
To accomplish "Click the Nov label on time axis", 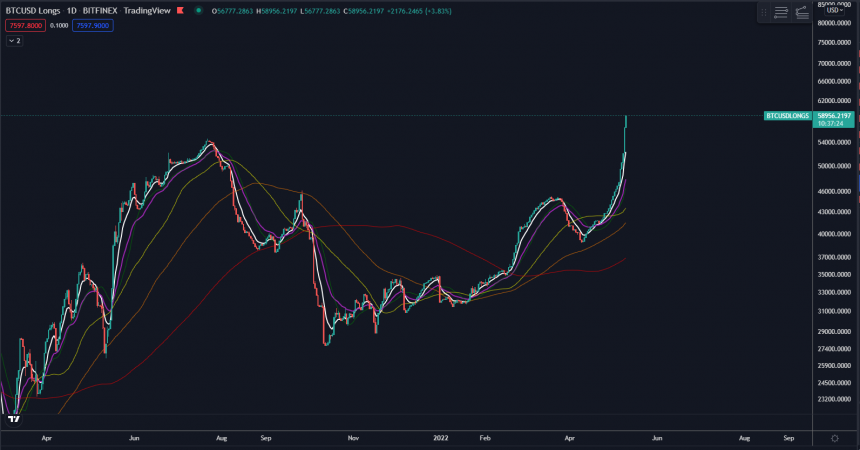I will coord(352,438).
